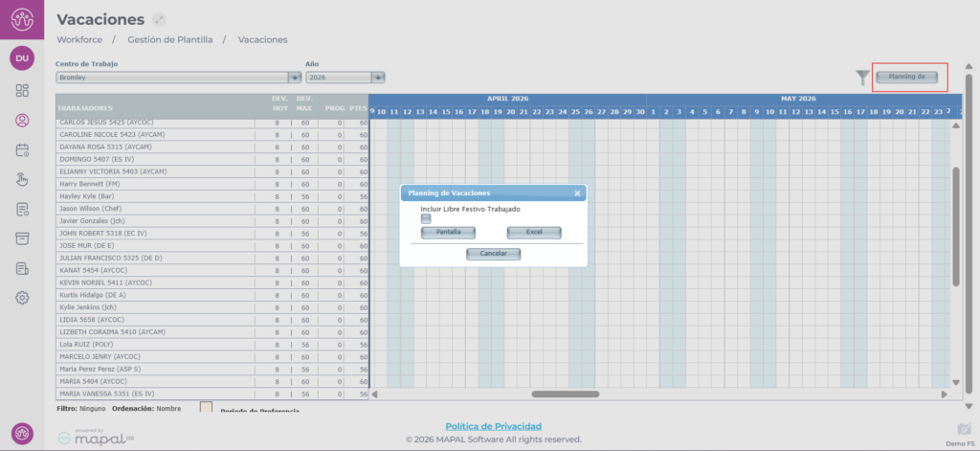This screenshot has height=451, width=980.
Task: Close the Planning de Vacaciones dialog
Action: click(x=577, y=193)
